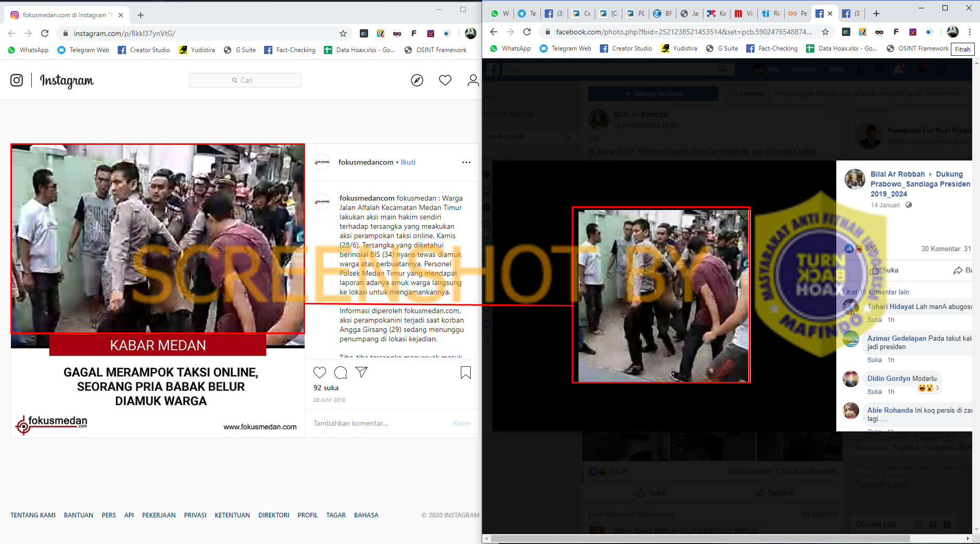Open Bilal Ar Robbah profile link

(x=898, y=174)
